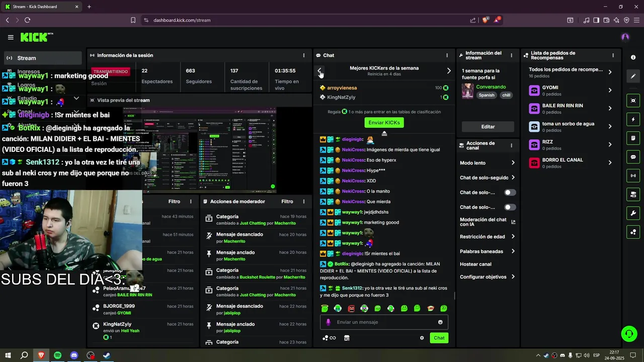Toggle the broadcast signal widget icon in sidebar
Viewport: 644px width, 362px height.
(x=633, y=175)
